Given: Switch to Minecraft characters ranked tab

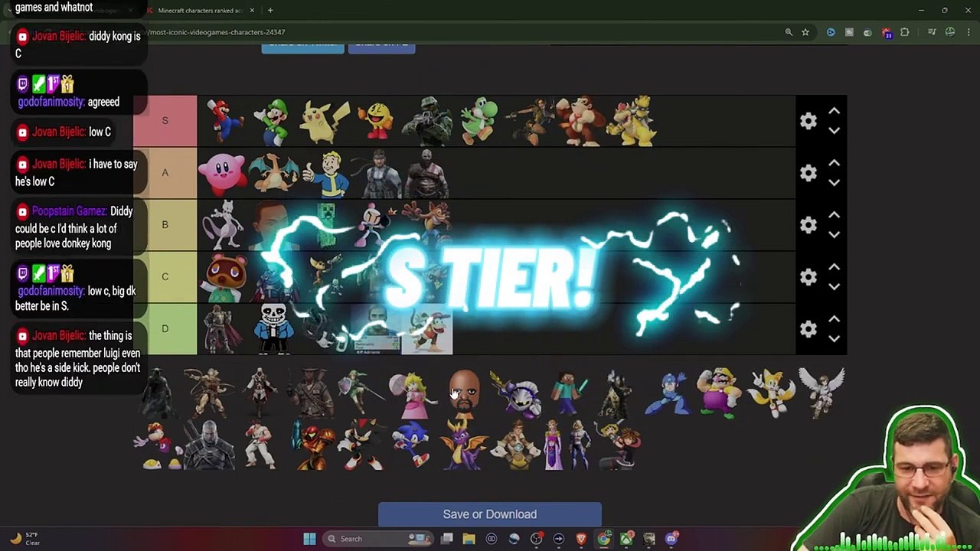Looking at the screenshot, I should coord(201,11).
